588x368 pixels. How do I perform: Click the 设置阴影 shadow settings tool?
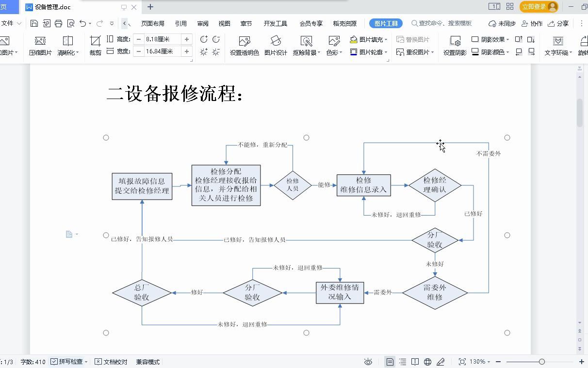pyautogui.click(x=455, y=46)
